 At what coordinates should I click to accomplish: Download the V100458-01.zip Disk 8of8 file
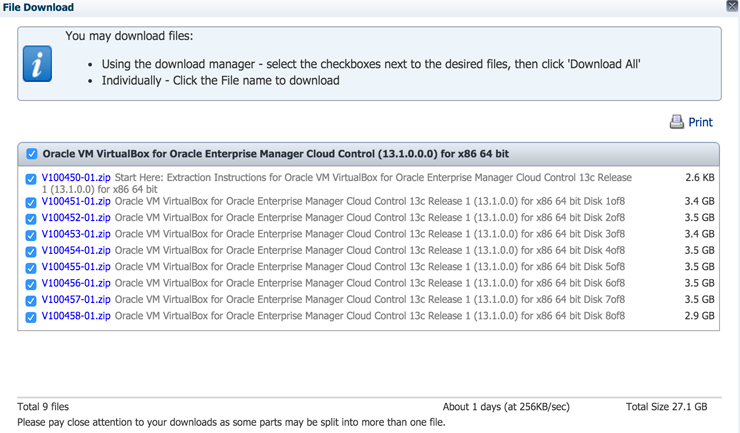pos(76,316)
